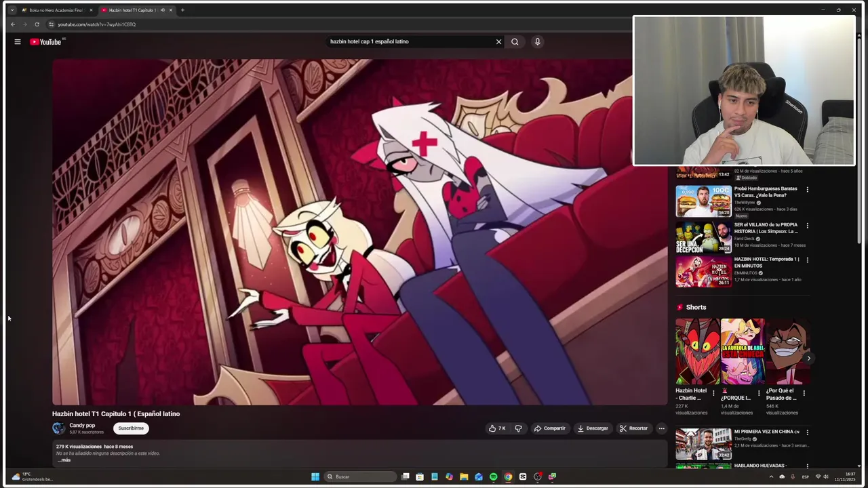Open options menu for HAZBIN HOTEL Temporada video
This screenshot has width=868, height=488.
[x=807, y=260]
